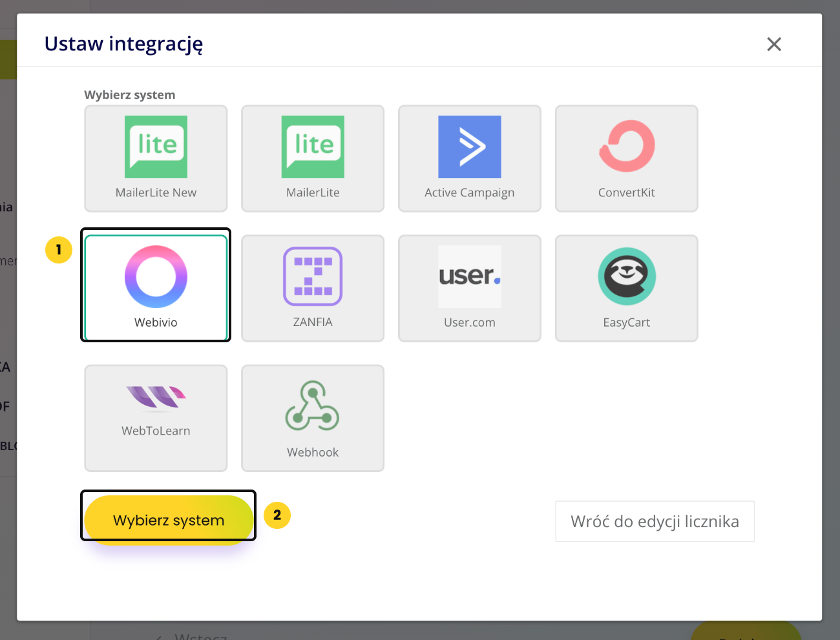
Task: Click the MailerLite green lite logo
Action: coord(313,147)
